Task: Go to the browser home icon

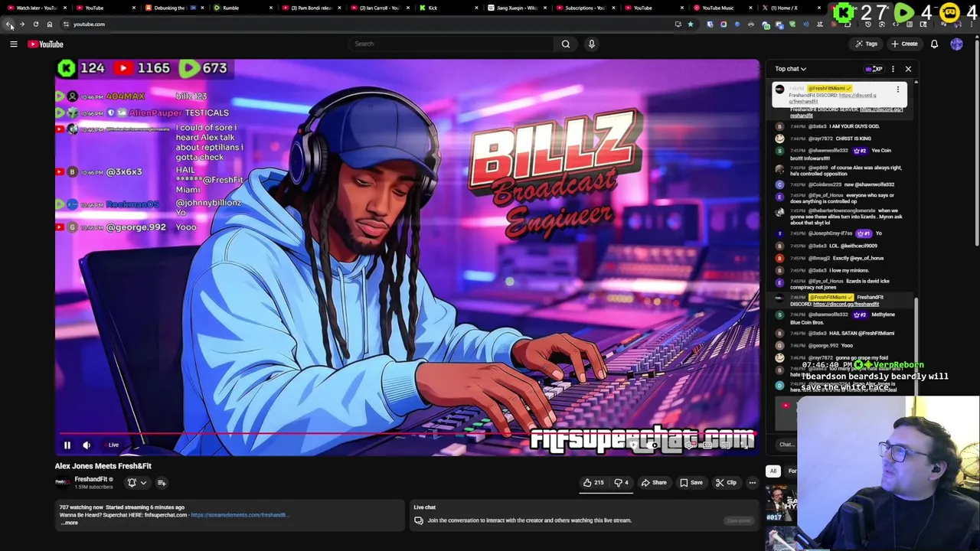Action: tap(49, 24)
